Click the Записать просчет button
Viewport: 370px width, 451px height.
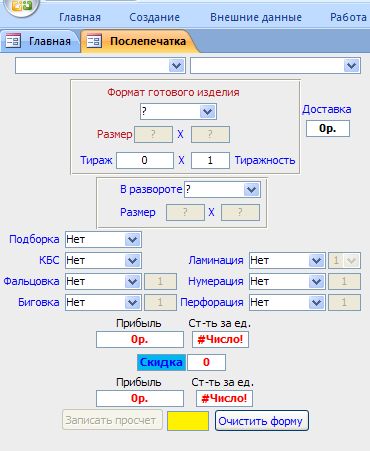point(112,420)
